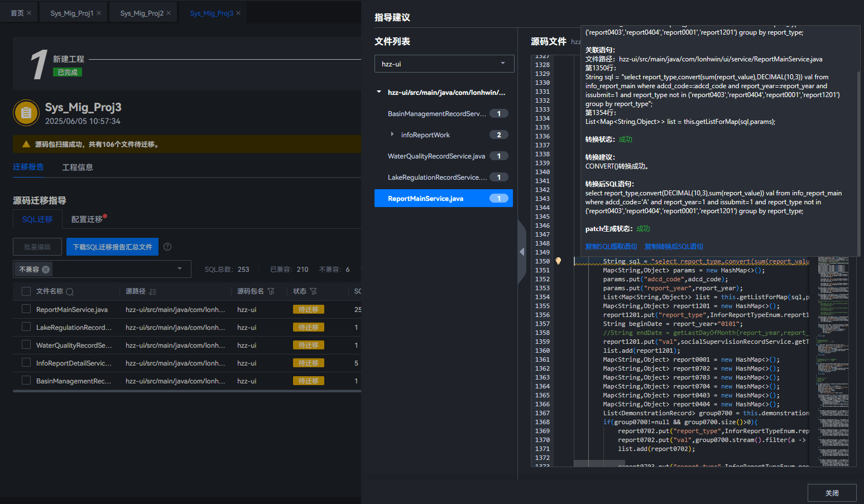864x504 pixels.
Task: Select the SQL迁移 tab
Action: 37,219
